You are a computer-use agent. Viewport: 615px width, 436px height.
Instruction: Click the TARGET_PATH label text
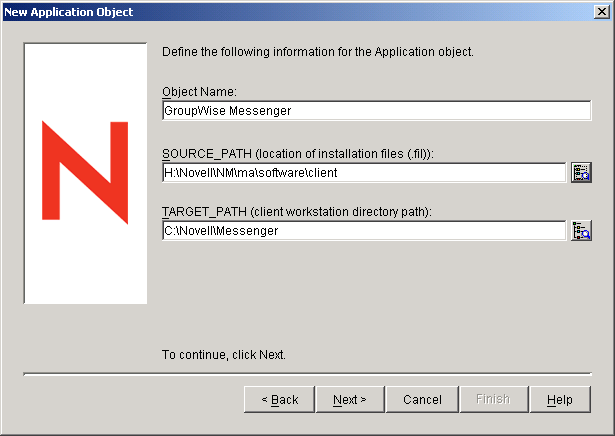tap(297, 212)
